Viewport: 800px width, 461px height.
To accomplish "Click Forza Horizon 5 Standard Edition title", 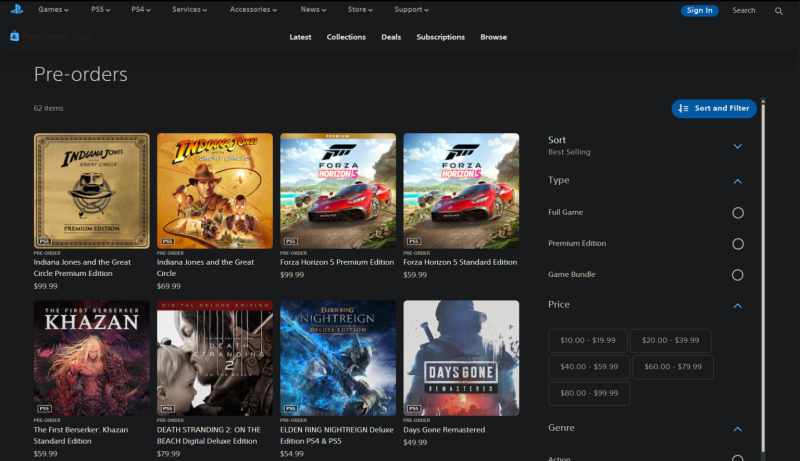I will (x=460, y=262).
